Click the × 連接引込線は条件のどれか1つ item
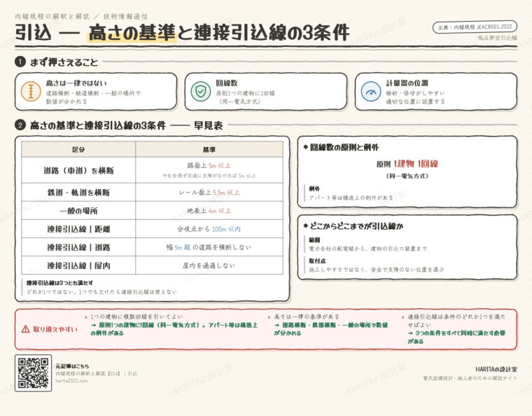 tap(454, 320)
